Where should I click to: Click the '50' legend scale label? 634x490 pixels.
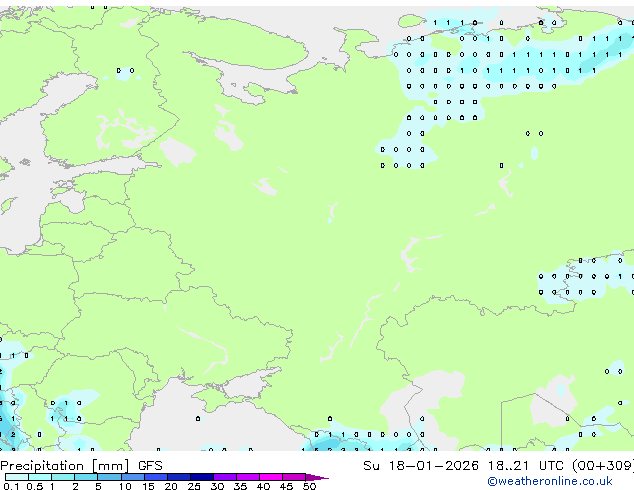(309, 486)
